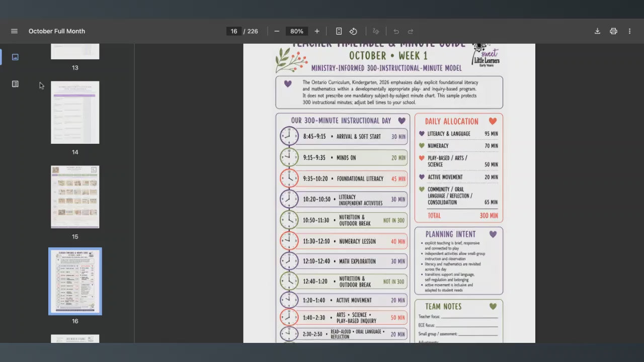Show page thumbnails view in sidebar
The width and height of the screenshot is (644, 362).
click(15, 57)
